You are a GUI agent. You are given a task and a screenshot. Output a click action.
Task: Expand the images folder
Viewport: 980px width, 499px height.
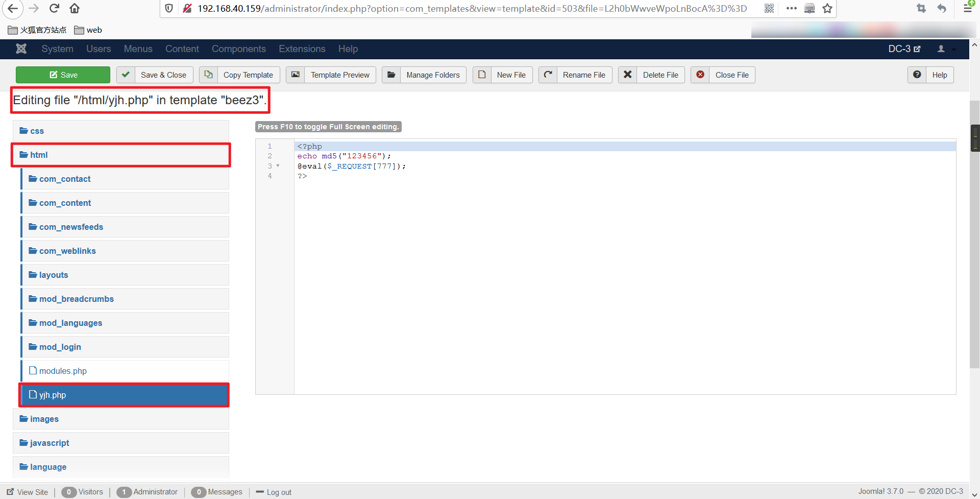[121, 419]
